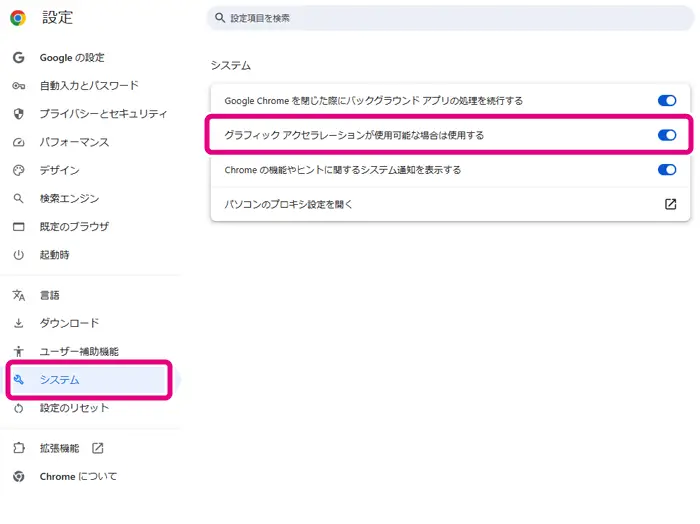Click the Google の設定 G icon
The width and height of the screenshot is (700, 524).
[x=18, y=58]
